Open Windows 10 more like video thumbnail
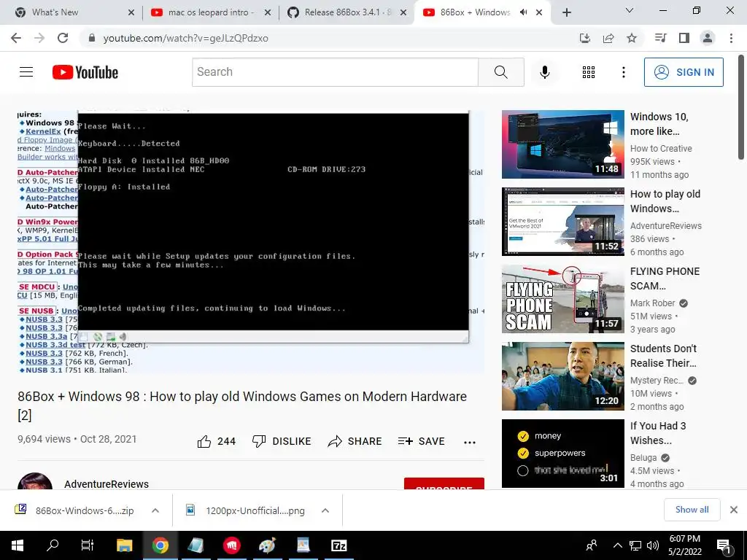The height and width of the screenshot is (560, 747). pos(562,144)
